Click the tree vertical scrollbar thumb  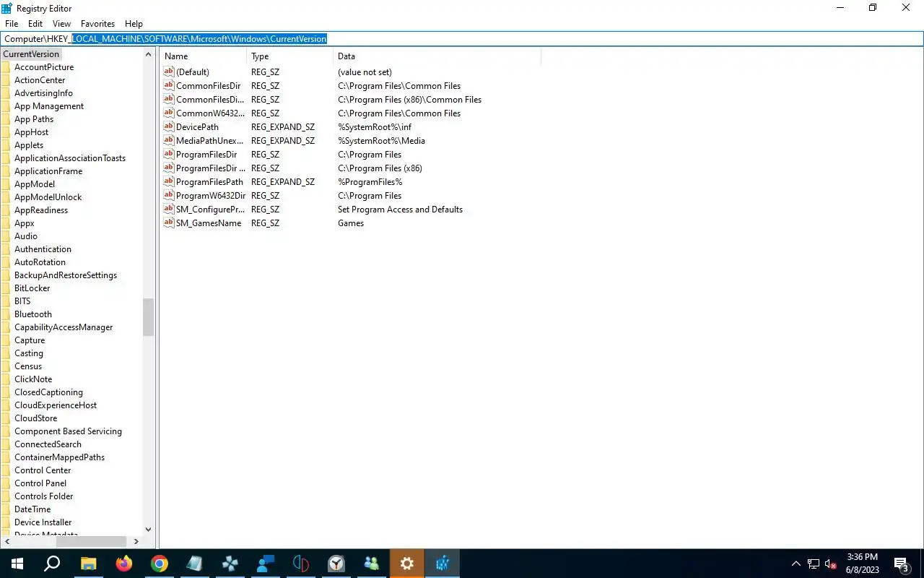pos(149,317)
